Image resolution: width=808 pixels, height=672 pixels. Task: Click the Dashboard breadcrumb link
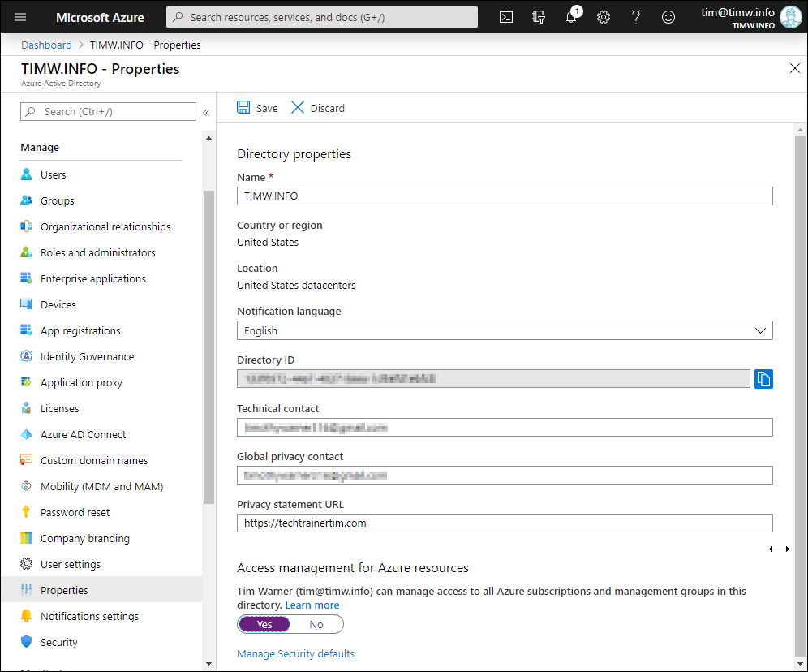point(46,45)
